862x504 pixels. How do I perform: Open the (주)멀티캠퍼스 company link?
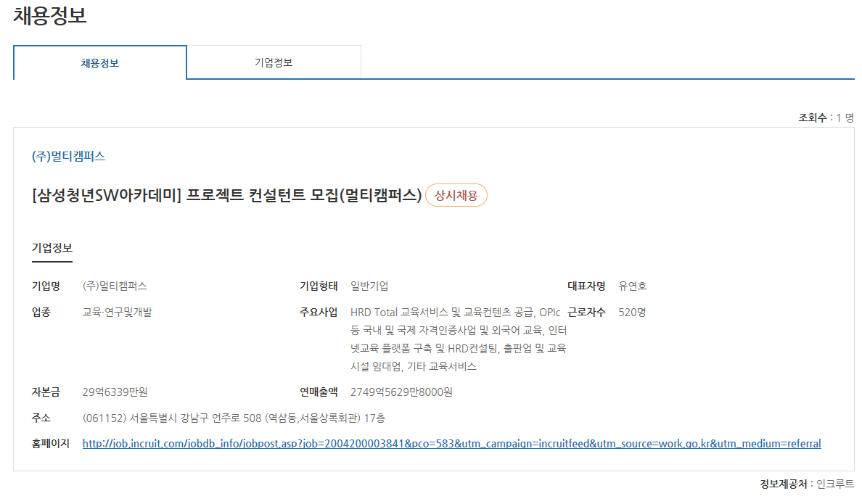coord(68,156)
